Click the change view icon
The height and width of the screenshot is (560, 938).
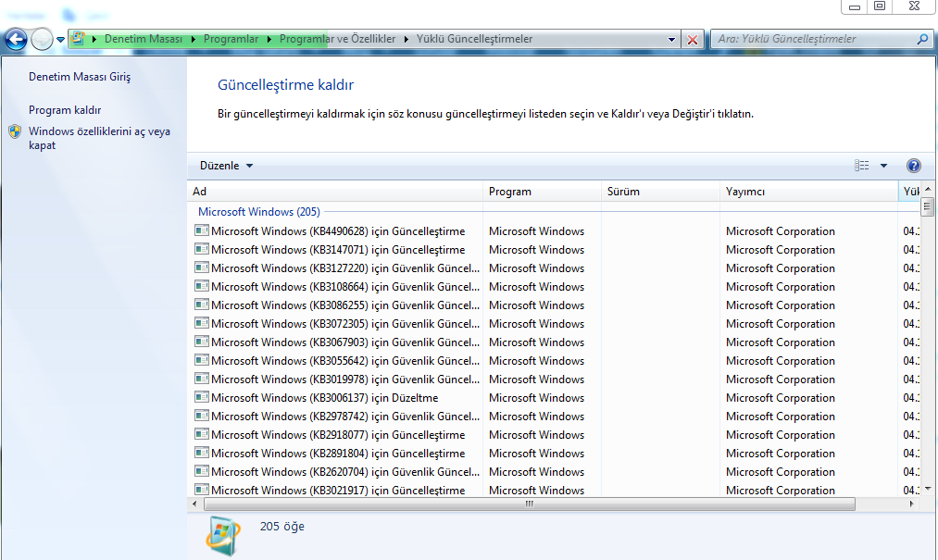[x=861, y=166]
